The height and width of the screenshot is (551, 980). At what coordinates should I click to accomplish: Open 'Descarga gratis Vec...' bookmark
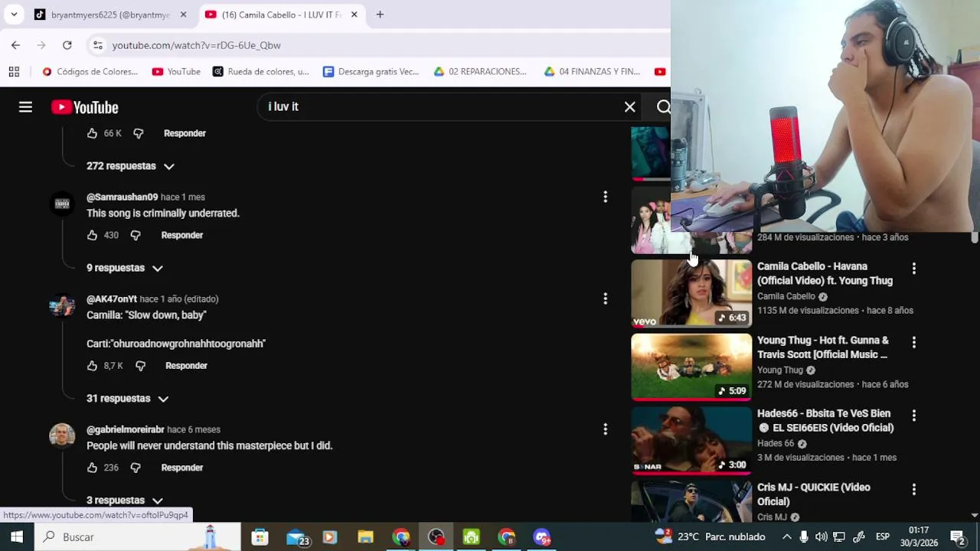pos(371,71)
